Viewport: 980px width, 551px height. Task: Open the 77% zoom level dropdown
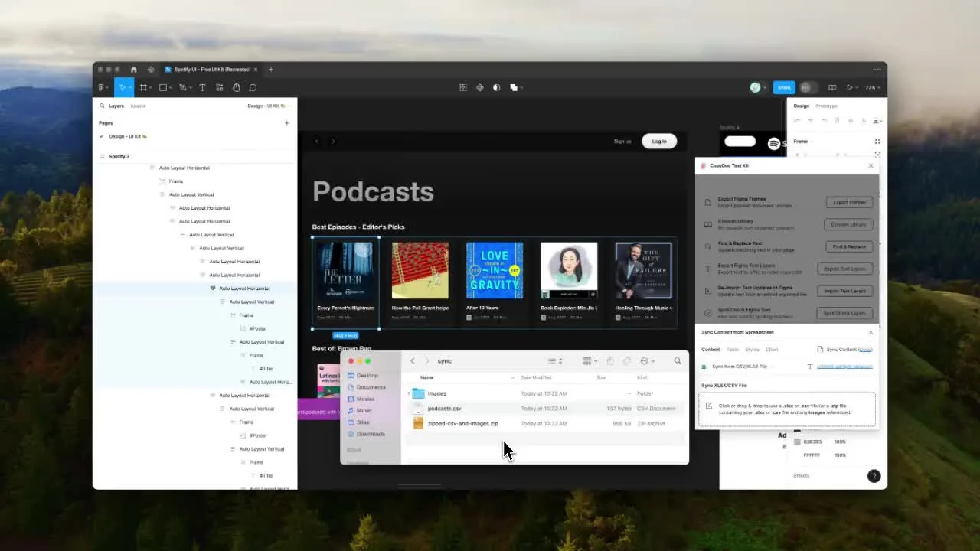pyautogui.click(x=872, y=88)
